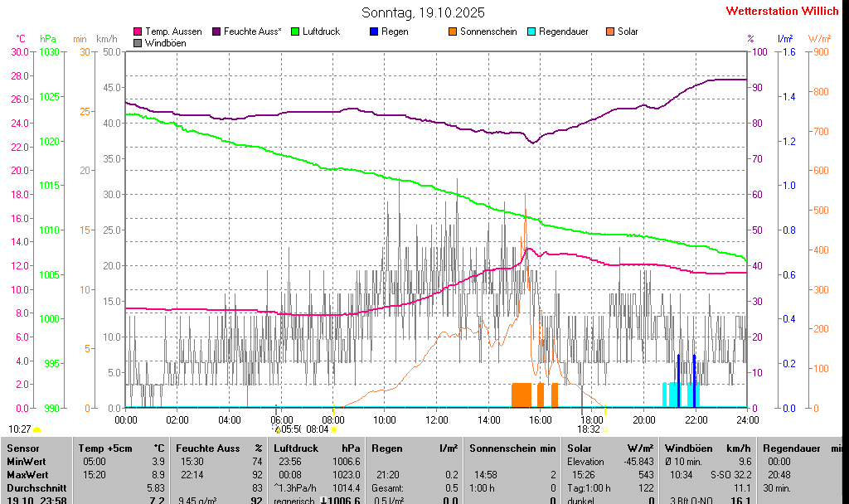The width and height of the screenshot is (849, 504).
Task: Click the orange sunshine bar near 15:00
Action: point(521,395)
